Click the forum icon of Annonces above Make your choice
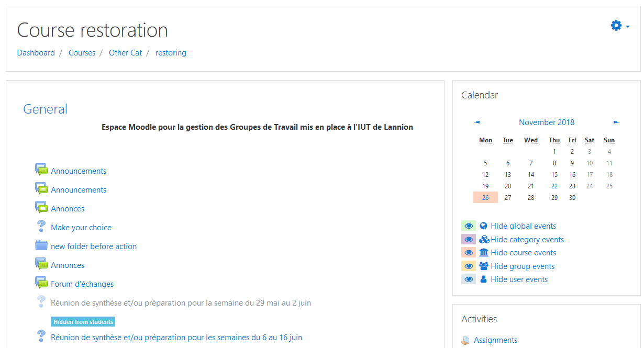The width and height of the screenshot is (644, 348). [x=41, y=208]
